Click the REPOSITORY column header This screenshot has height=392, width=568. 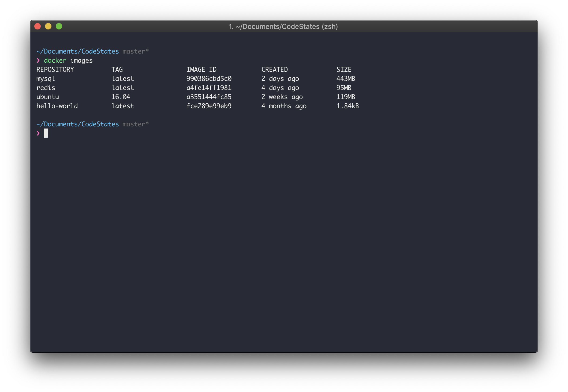[x=55, y=70]
